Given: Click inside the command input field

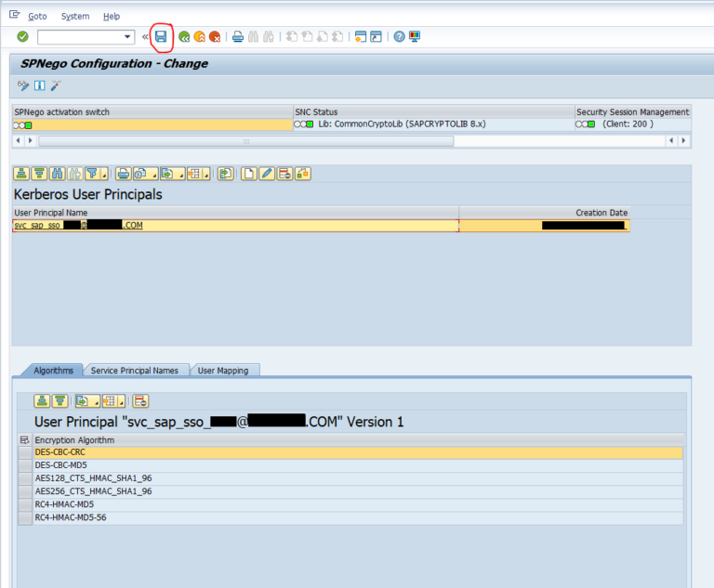Looking at the screenshot, I should 80,37.
